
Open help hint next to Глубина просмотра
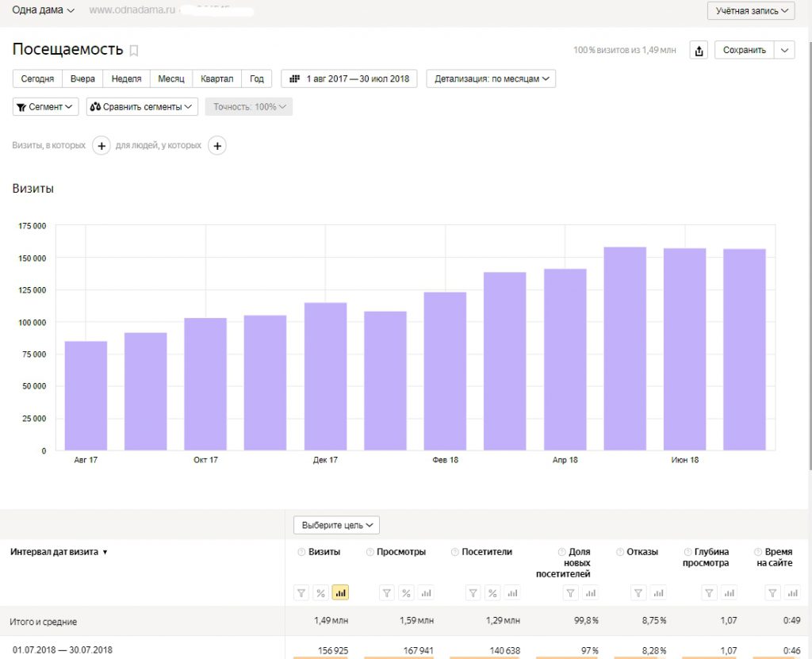point(688,552)
